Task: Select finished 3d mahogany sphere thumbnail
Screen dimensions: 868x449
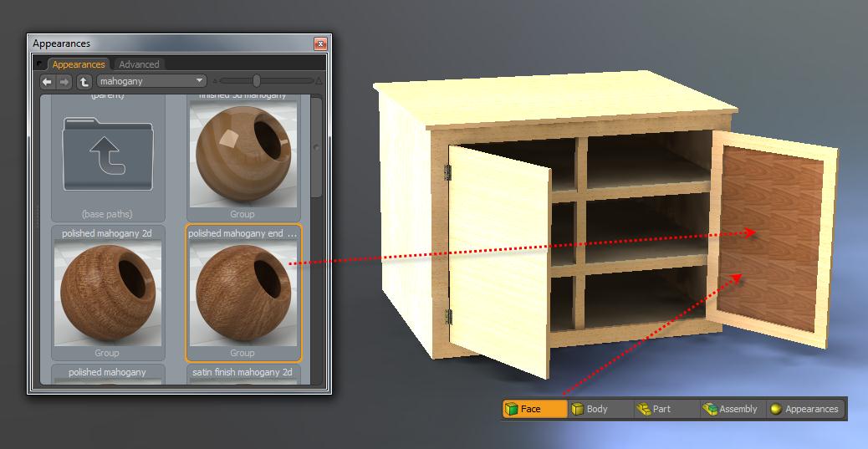Action: tap(243, 154)
